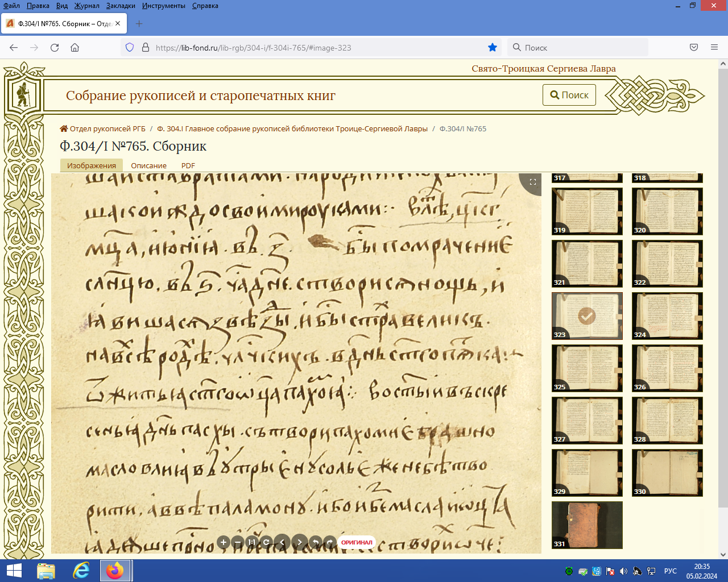The height and width of the screenshot is (582, 728).
Task: Go to previous image using left chevron
Action: point(282,542)
